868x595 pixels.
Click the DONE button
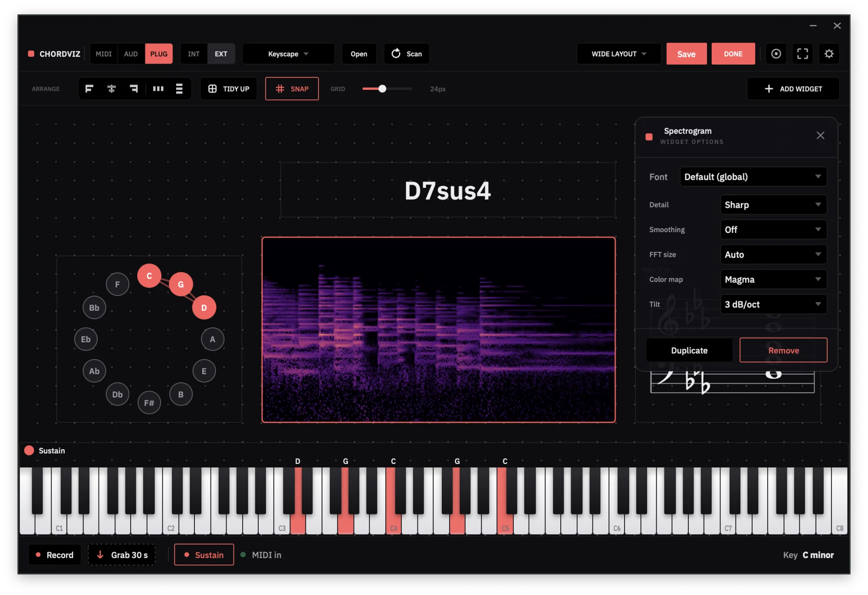coord(733,54)
